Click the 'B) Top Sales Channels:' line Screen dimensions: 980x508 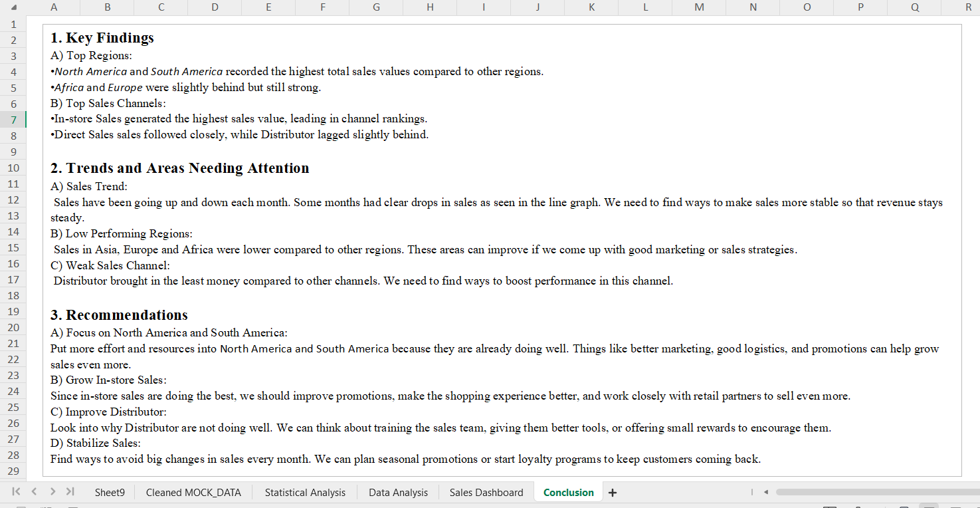pyautogui.click(x=108, y=103)
